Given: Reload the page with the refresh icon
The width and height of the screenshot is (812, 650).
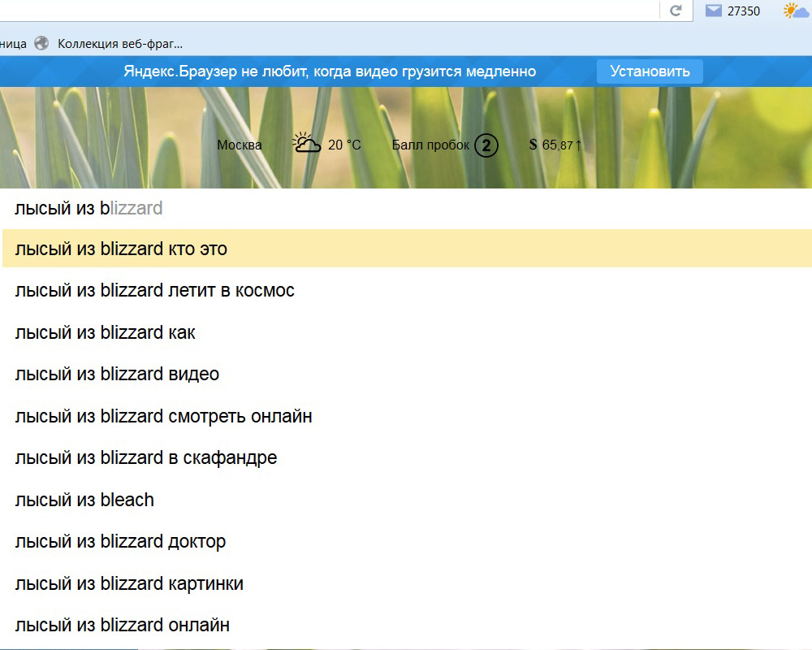Looking at the screenshot, I should click(676, 11).
